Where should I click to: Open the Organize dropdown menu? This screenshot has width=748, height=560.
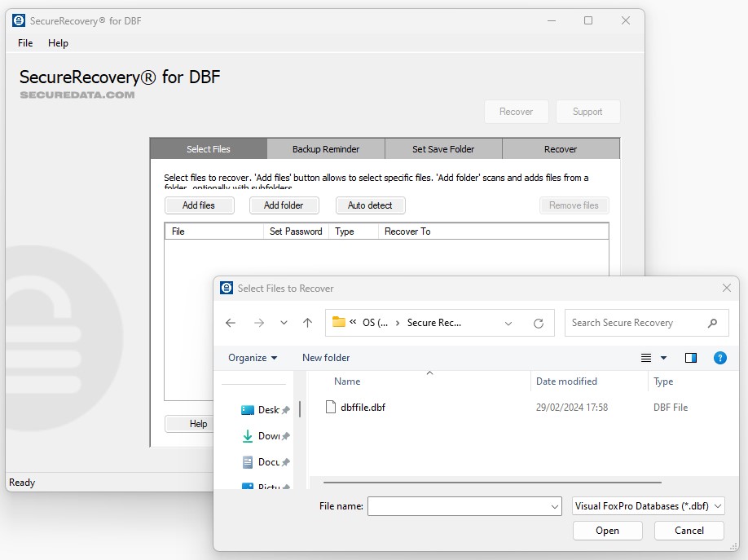[x=253, y=358]
